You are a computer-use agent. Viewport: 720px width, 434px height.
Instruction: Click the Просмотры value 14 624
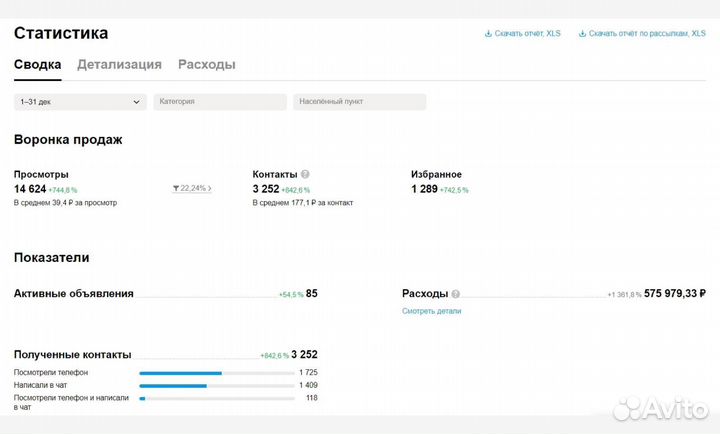tap(30, 189)
